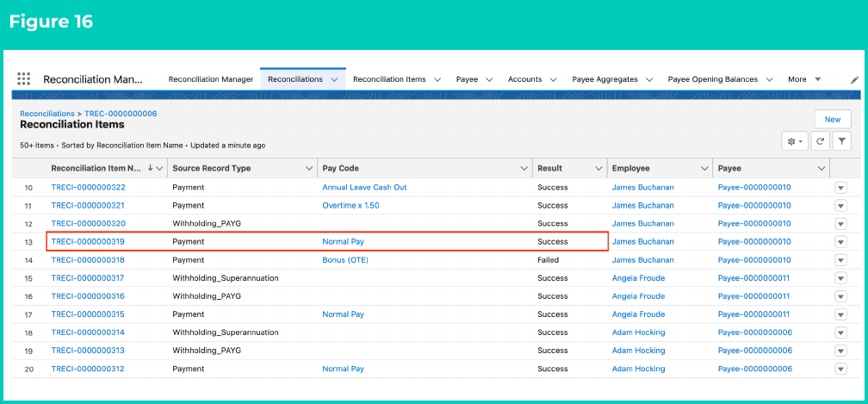
Task: Click Withholding_PAYG in the TRECI-0000000320 row
Action: click(x=207, y=224)
